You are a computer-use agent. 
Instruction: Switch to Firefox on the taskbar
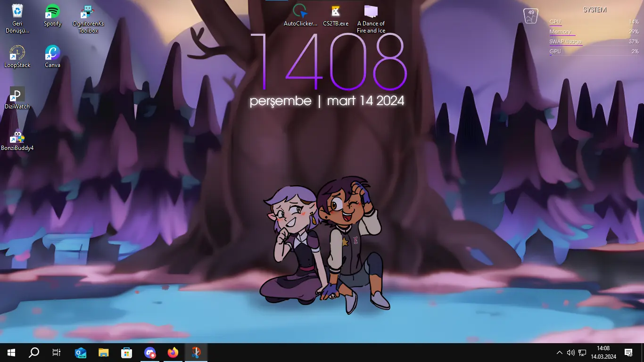point(173,353)
